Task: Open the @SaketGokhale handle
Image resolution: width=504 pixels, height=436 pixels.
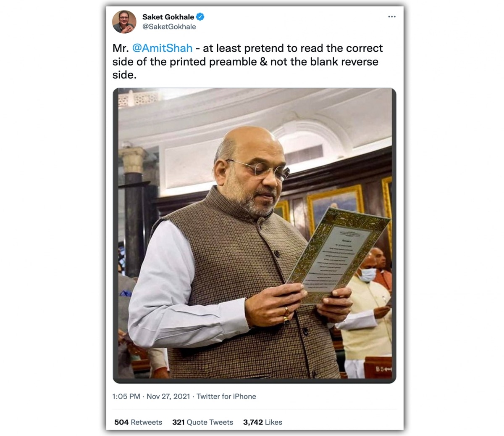Action: (x=169, y=26)
